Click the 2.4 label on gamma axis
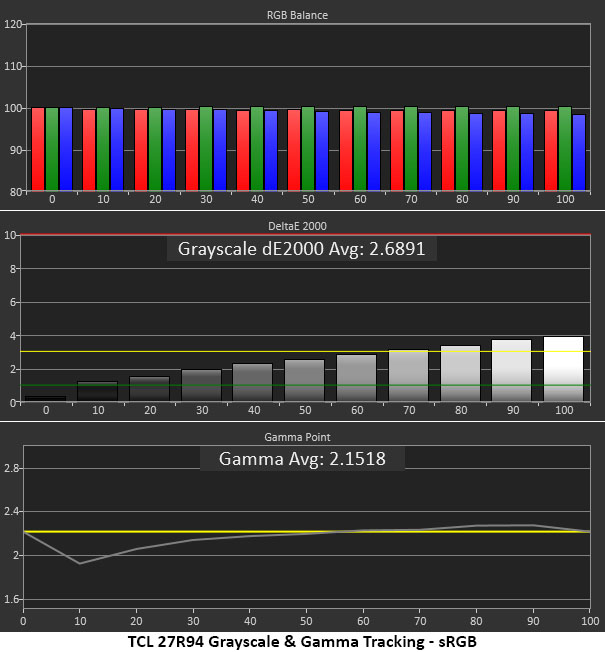605x652 pixels. click(11, 511)
